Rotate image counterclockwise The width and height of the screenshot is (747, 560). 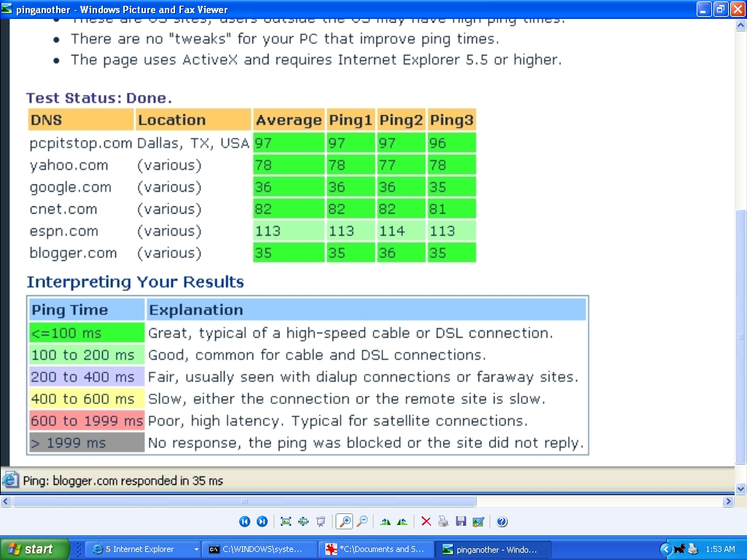click(x=402, y=521)
